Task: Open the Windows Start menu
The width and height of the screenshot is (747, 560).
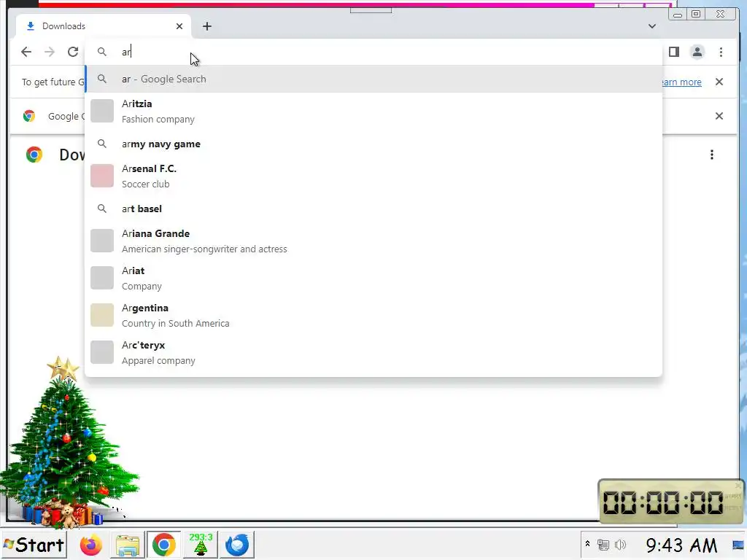Action: (x=34, y=545)
